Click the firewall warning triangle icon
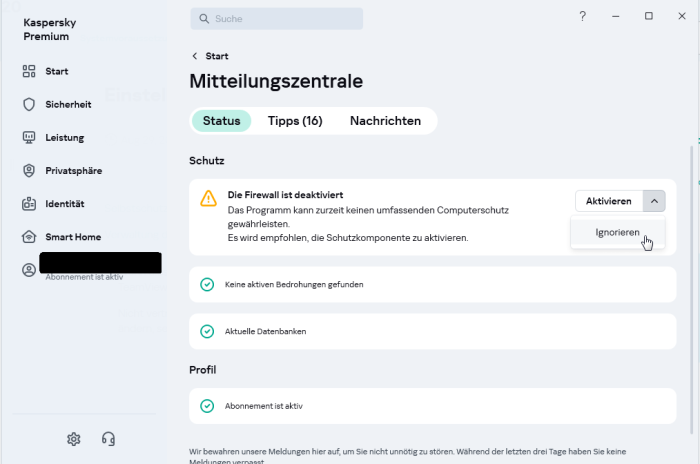700x464 pixels. pos(208,198)
